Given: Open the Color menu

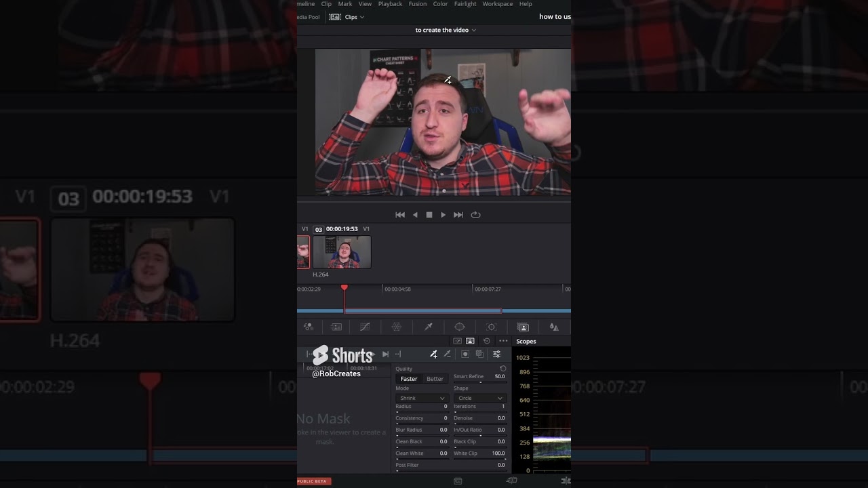Looking at the screenshot, I should [441, 4].
